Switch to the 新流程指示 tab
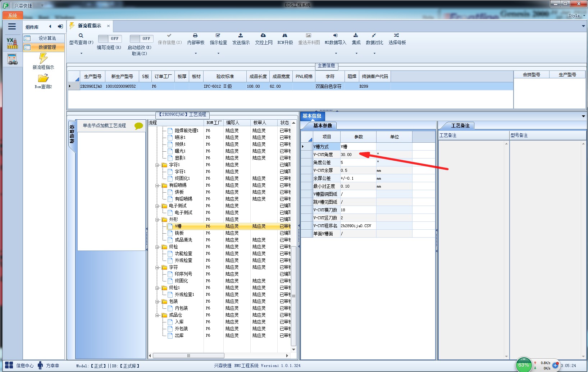The image size is (588, 372). [90, 26]
